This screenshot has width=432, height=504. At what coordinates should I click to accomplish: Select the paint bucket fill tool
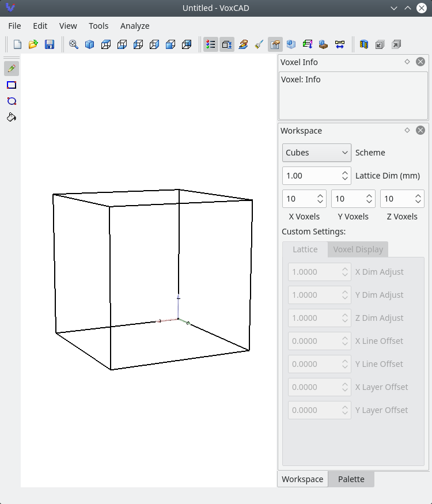12,118
